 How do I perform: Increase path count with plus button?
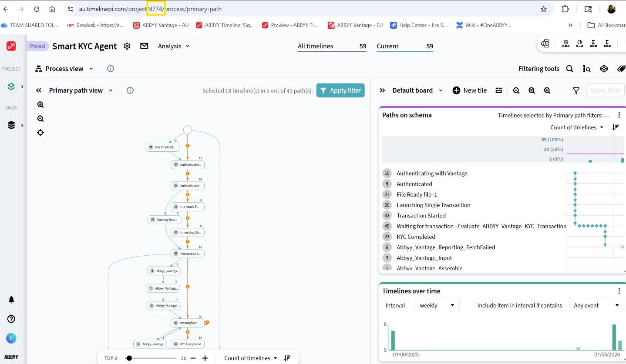(205, 358)
